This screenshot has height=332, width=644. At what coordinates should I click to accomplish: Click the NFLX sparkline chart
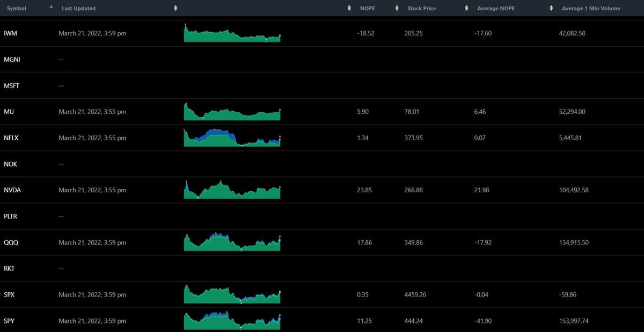[x=232, y=138]
